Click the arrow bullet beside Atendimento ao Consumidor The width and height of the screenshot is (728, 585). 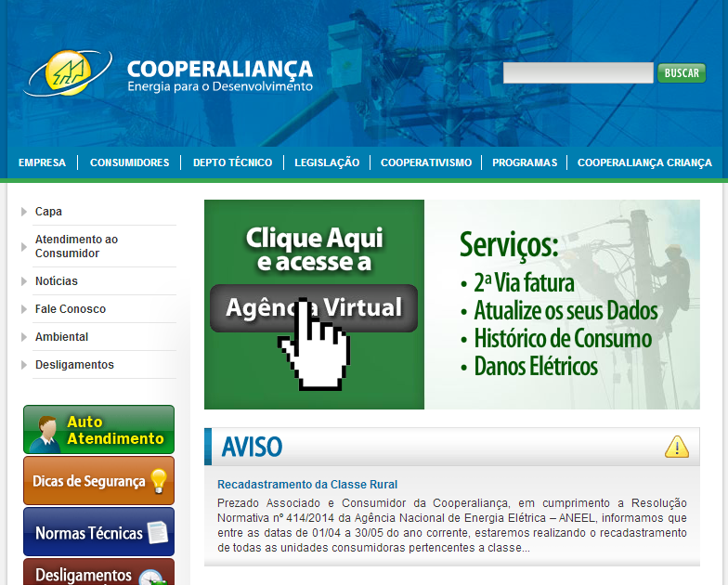coord(24,247)
